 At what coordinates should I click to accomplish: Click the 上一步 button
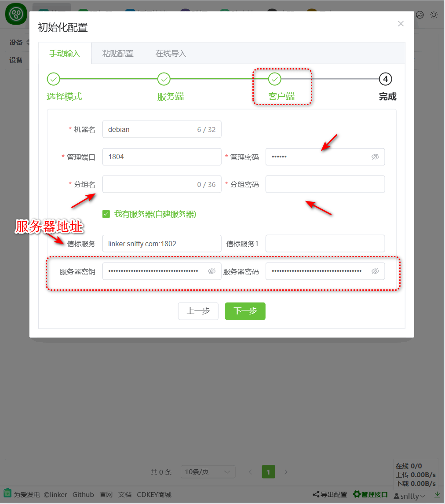point(198,311)
